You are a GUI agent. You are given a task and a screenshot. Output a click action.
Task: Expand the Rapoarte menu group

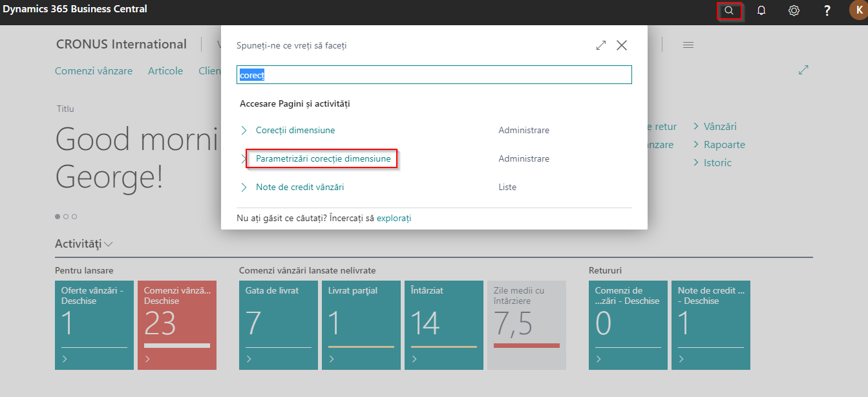tap(724, 145)
